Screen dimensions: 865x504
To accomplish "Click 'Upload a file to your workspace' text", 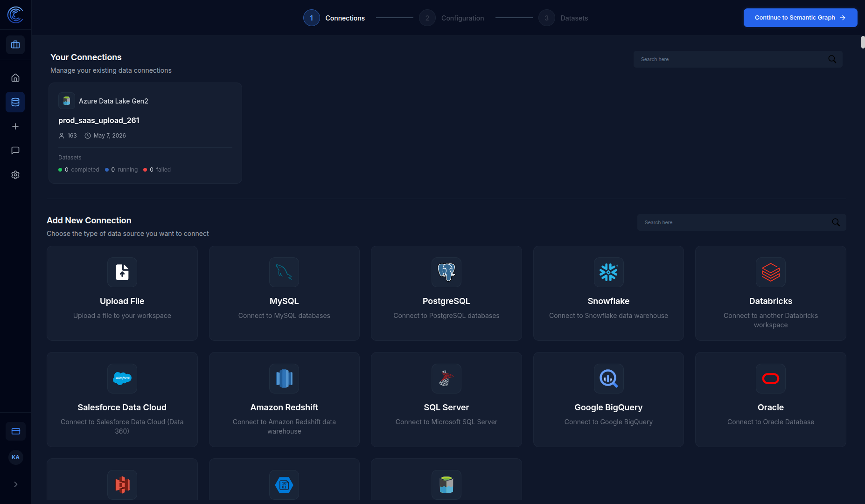I will pos(122,316).
